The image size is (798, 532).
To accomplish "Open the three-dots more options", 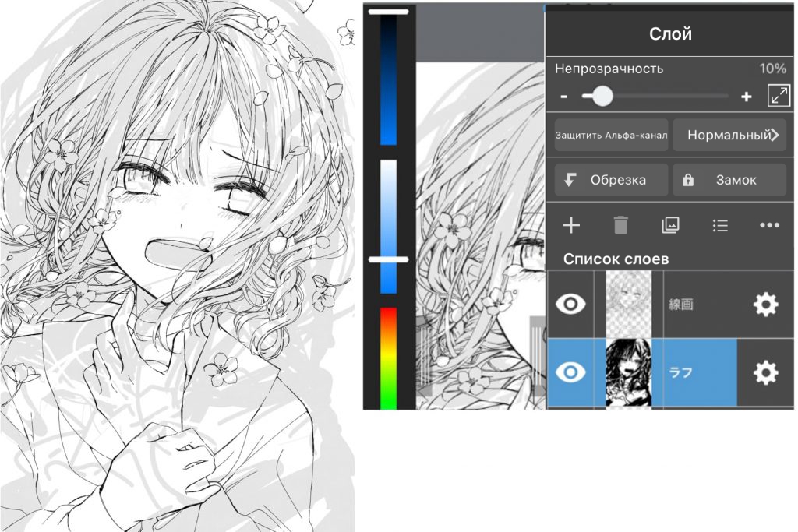I will click(x=769, y=225).
